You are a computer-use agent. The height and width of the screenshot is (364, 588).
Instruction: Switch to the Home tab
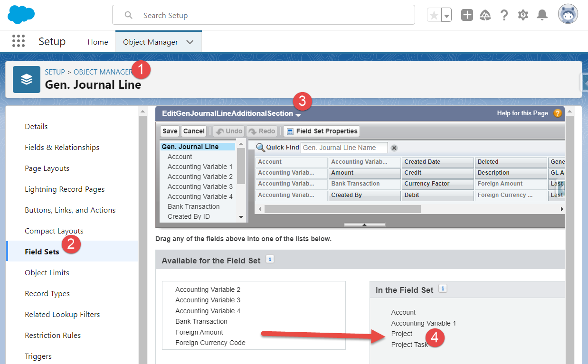click(98, 42)
